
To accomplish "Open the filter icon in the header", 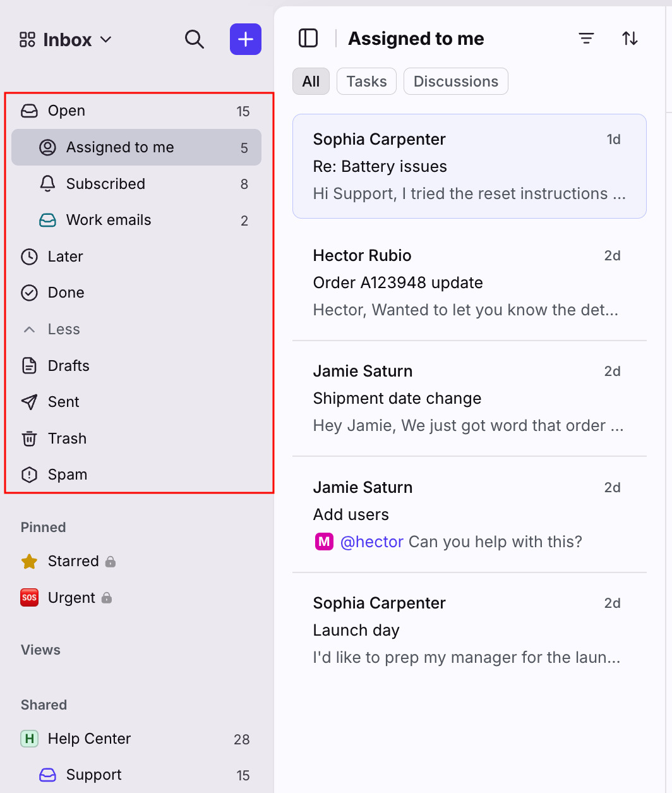I will [x=587, y=39].
